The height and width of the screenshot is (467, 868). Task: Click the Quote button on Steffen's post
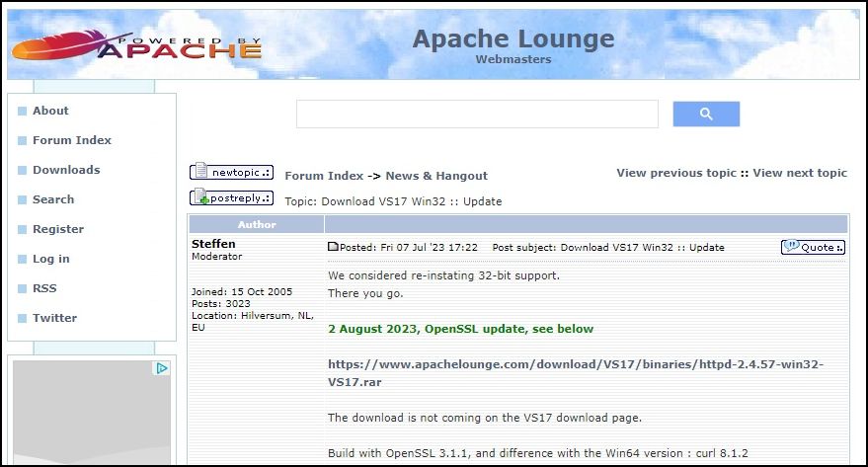[813, 247]
